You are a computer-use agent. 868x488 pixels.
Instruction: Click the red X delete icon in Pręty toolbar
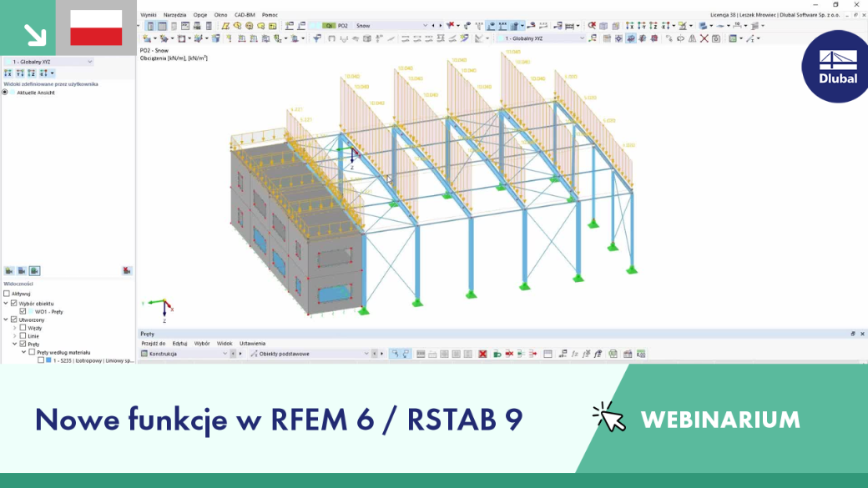point(482,354)
